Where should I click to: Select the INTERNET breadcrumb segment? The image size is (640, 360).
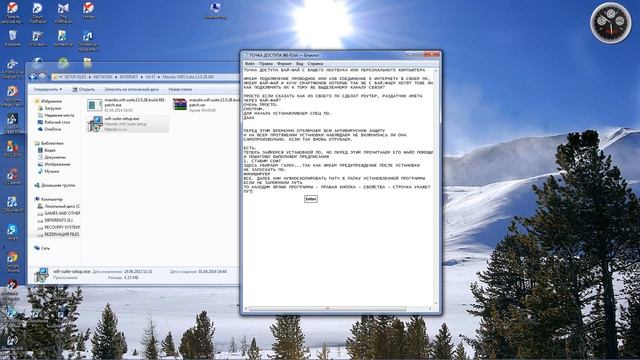click(x=129, y=77)
